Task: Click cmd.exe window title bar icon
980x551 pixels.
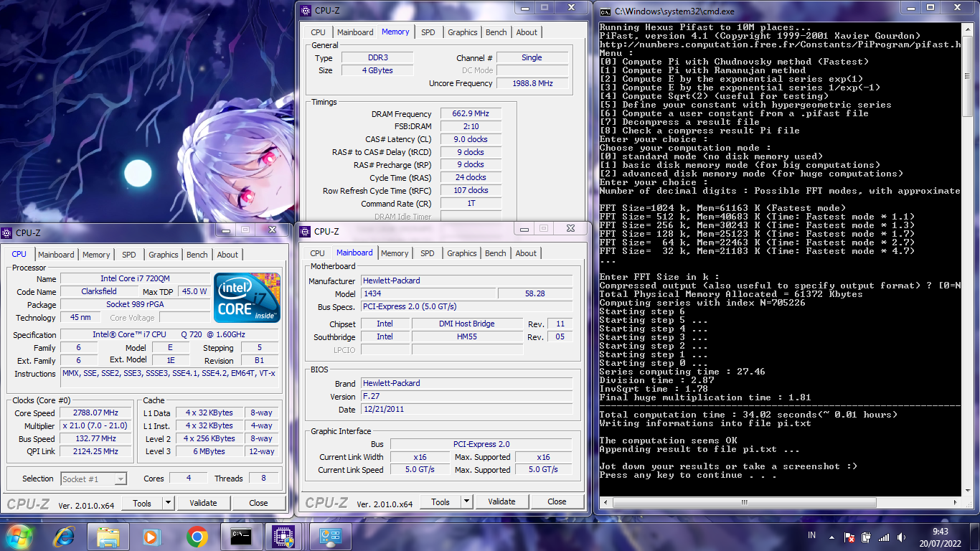Action: tap(606, 11)
